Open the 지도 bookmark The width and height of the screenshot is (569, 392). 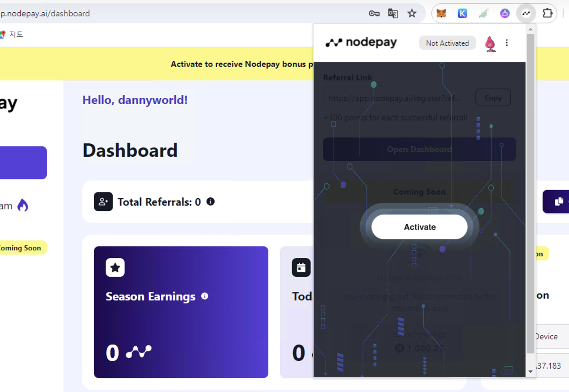coord(12,34)
